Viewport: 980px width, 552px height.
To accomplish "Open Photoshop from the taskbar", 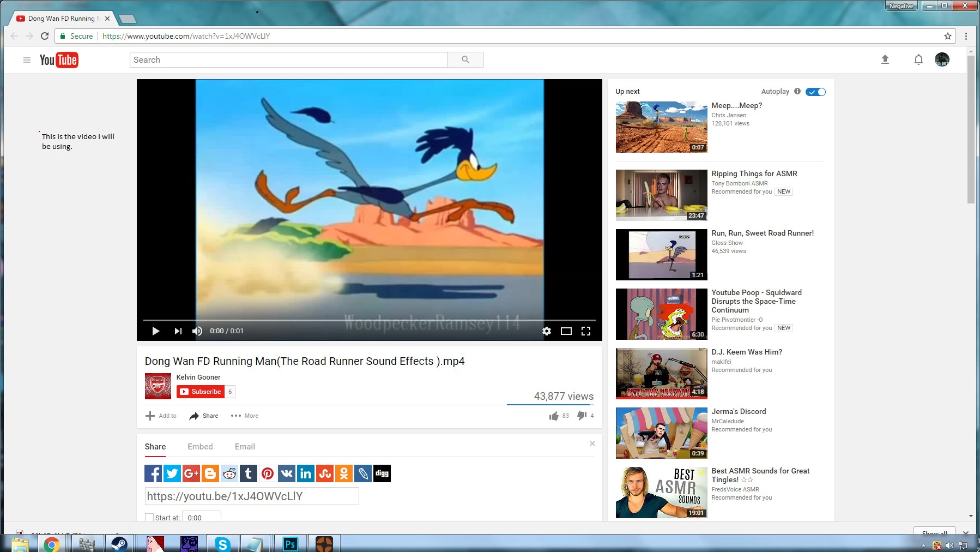I will click(x=291, y=544).
